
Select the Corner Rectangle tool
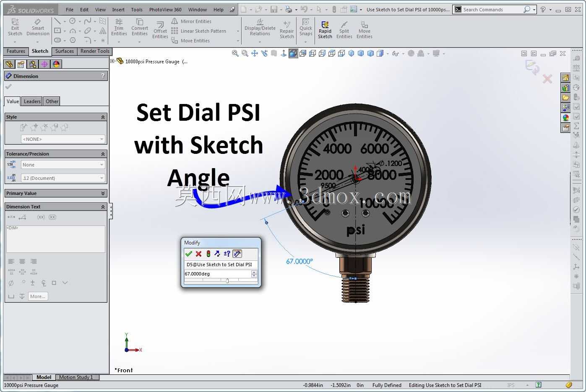tap(57, 31)
